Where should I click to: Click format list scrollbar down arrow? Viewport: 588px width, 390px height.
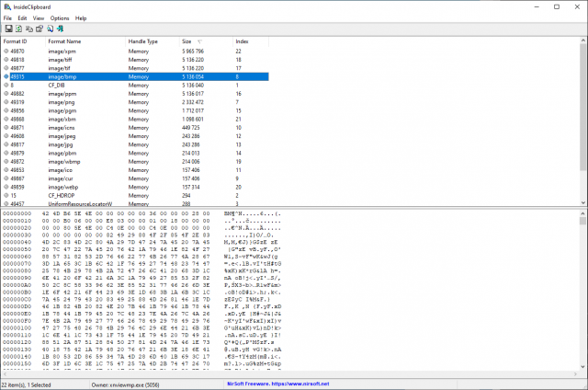[x=583, y=202]
